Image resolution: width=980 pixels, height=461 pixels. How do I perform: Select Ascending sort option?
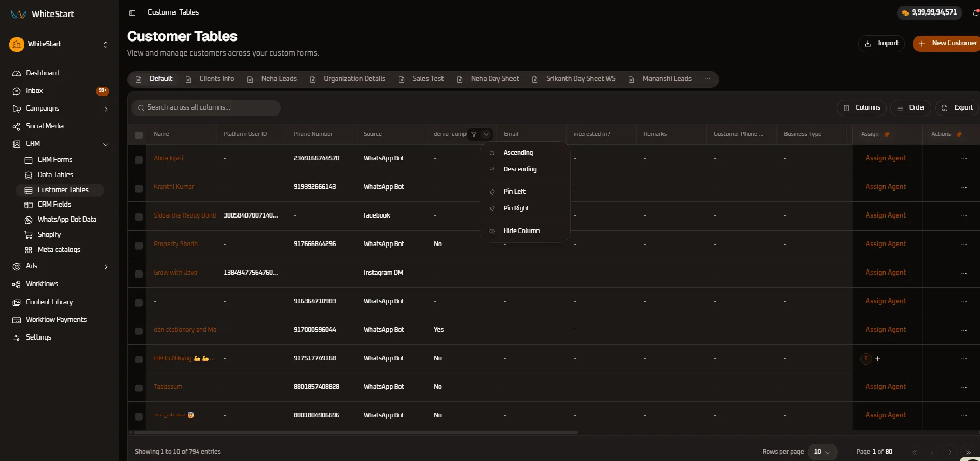[x=526, y=153]
